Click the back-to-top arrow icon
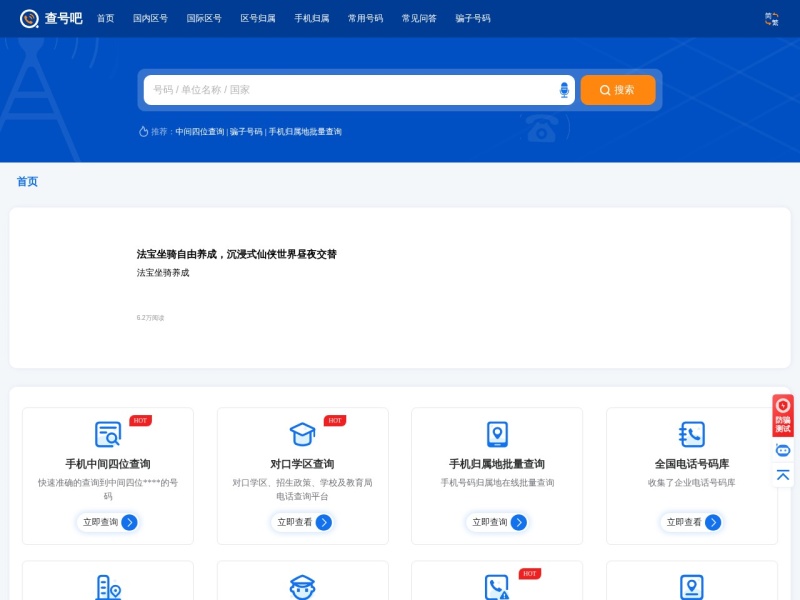Image resolution: width=800 pixels, height=600 pixels. click(783, 475)
